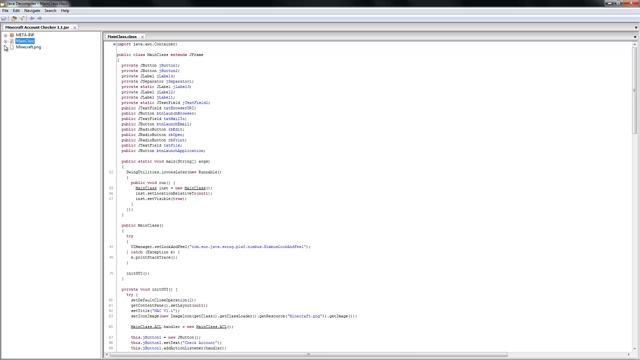640x360 pixels.
Task: Click the setIconImage line with Minecraft.png
Action: (244, 316)
